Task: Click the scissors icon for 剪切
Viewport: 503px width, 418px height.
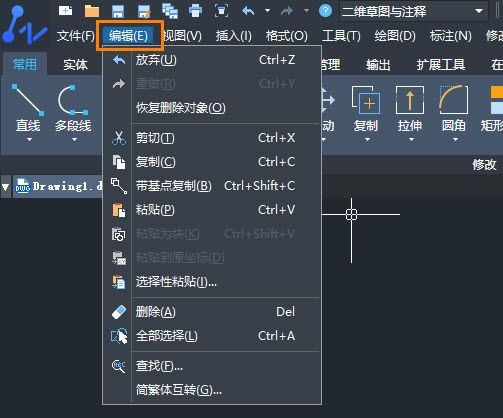Action: click(119, 138)
